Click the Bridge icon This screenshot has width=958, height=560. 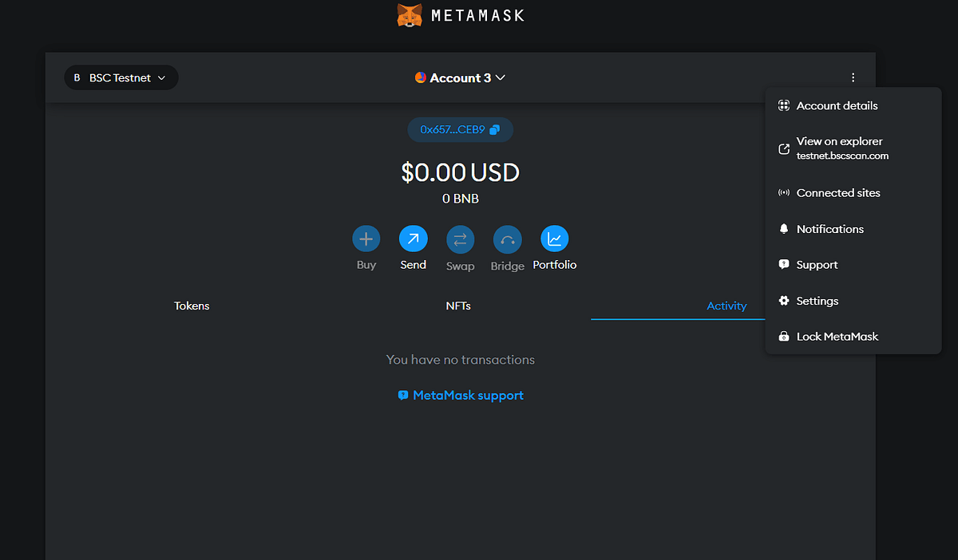(x=507, y=239)
